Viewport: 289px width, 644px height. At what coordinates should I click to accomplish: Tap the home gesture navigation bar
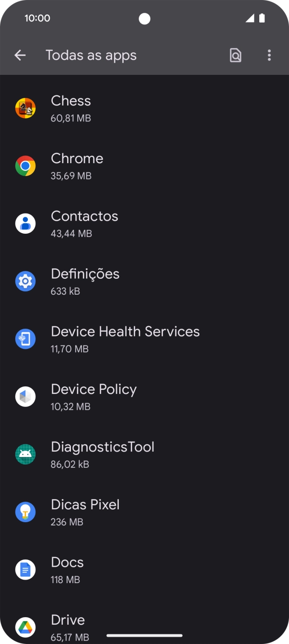tap(144, 635)
